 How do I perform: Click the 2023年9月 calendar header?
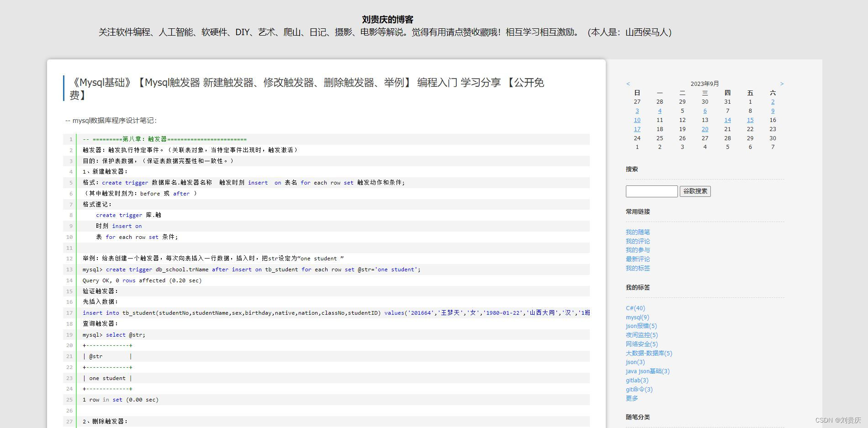tap(704, 84)
